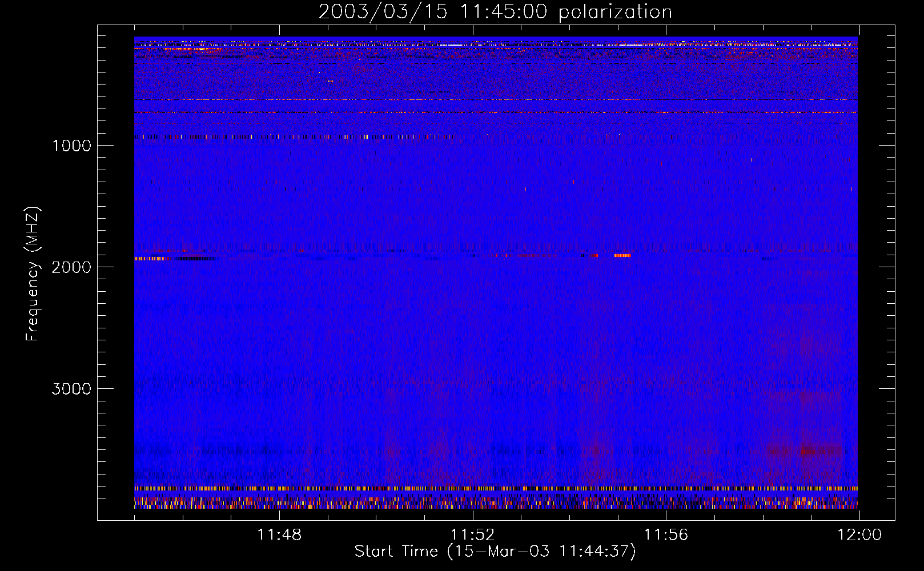Click the 11:52 time tick label

[473, 535]
